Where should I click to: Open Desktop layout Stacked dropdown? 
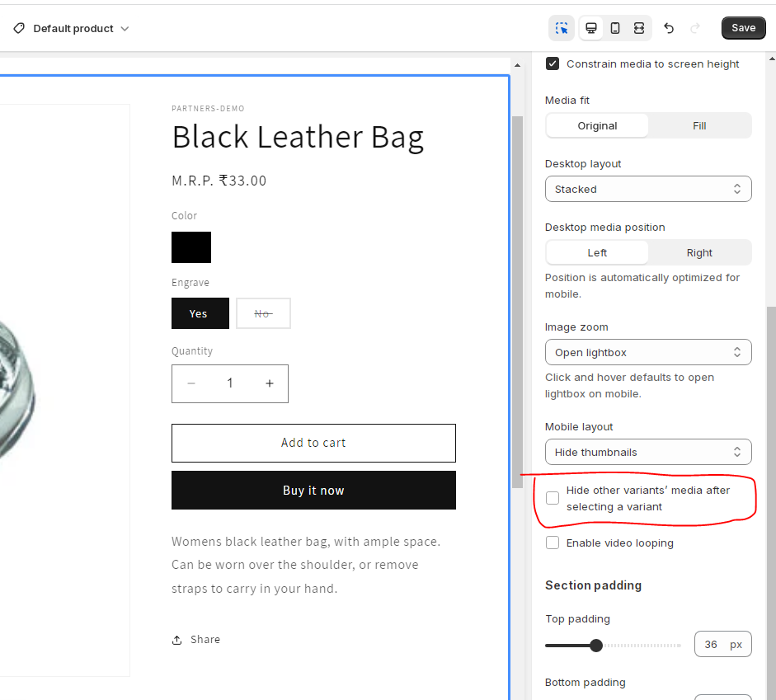648,189
